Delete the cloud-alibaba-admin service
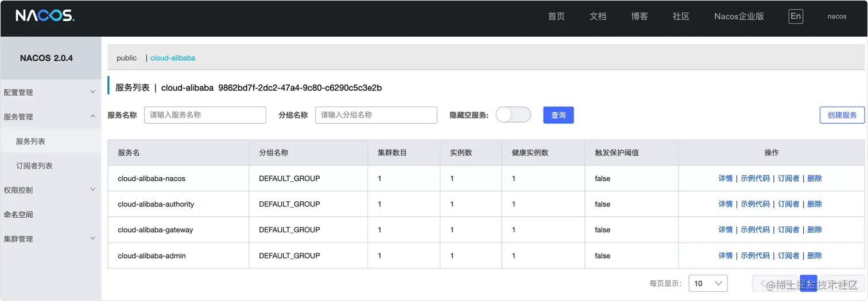The width and height of the screenshot is (868, 301). (x=815, y=256)
